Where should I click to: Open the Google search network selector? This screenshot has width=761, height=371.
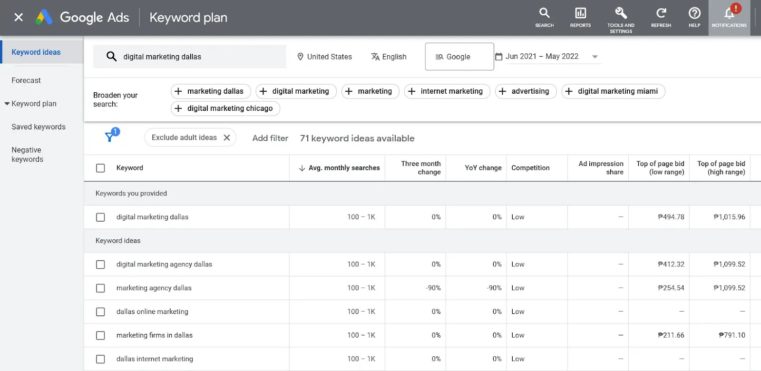pyautogui.click(x=459, y=57)
